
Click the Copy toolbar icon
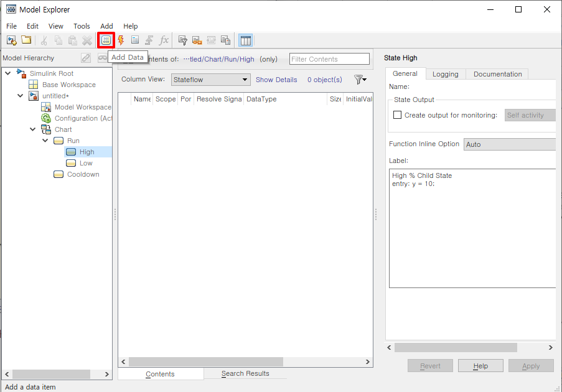59,40
